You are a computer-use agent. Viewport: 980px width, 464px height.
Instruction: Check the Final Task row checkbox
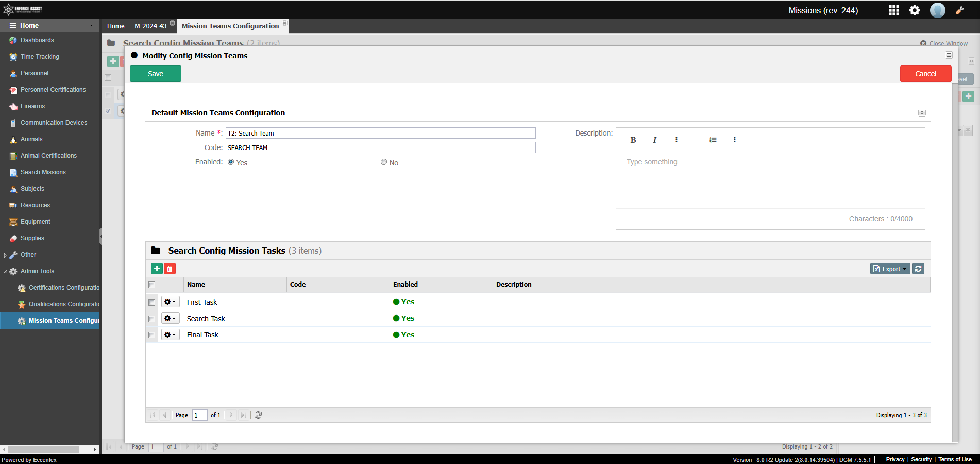click(x=151, y=335)
